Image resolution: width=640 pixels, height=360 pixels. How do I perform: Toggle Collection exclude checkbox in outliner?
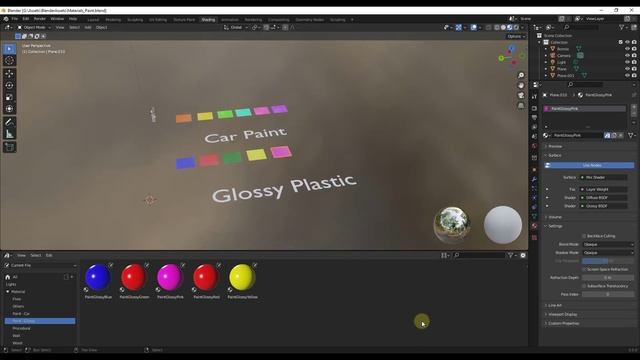(x=621, y=42)
